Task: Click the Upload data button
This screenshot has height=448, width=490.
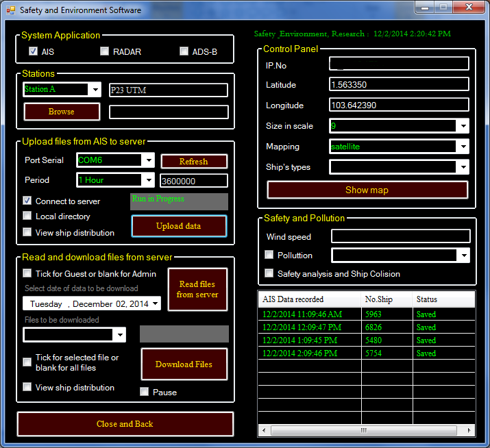Action: (x=179, y=226)
